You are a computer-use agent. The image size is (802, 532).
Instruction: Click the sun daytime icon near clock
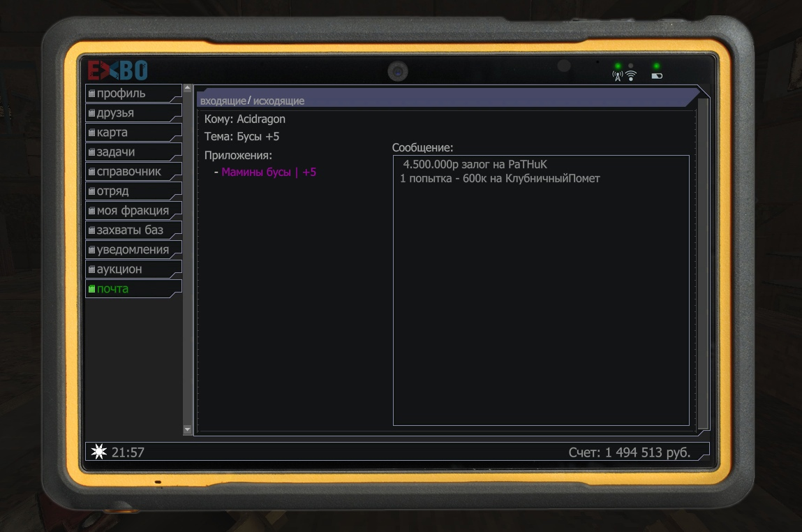coord(98,452)
